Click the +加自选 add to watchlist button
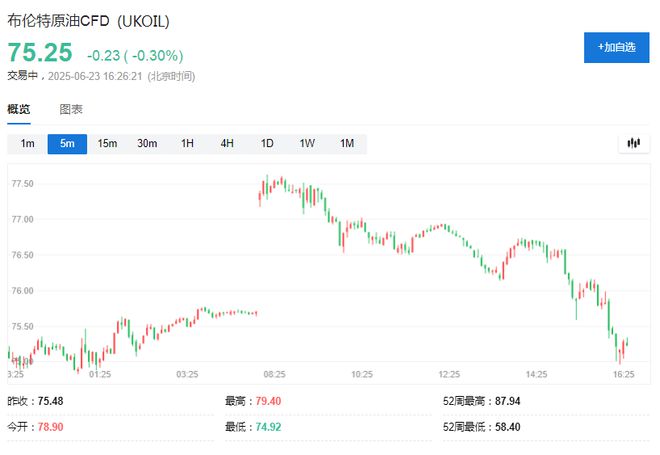 click(x=616, y=48)
